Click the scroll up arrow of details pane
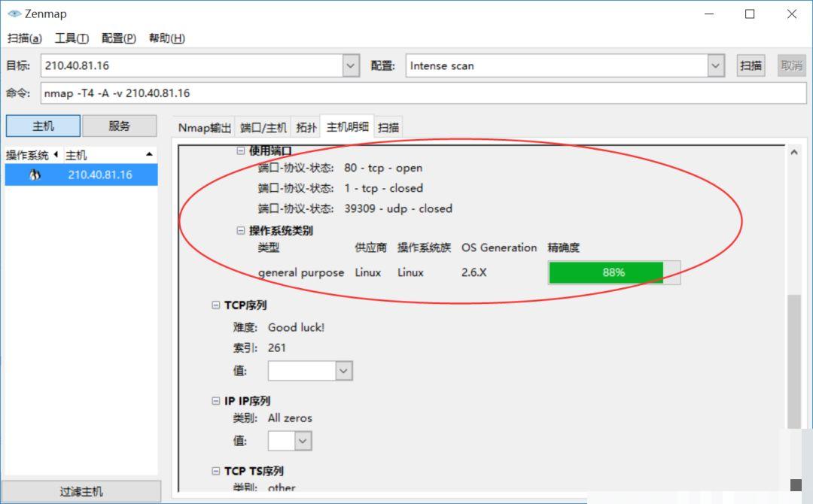Viewport: 813px width, 504px height. [x=794, y=152]
